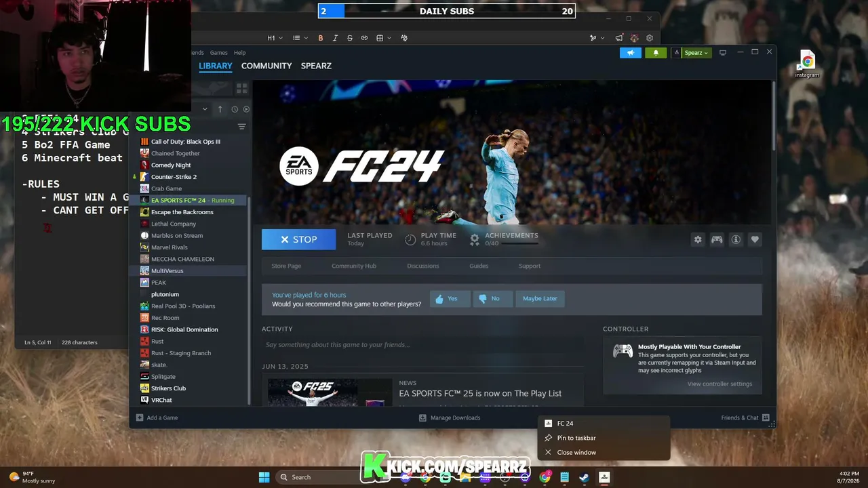Screen dimensions: 868x488
Task: Open the Games menu in Steam
Action: (x=218, y=53)
